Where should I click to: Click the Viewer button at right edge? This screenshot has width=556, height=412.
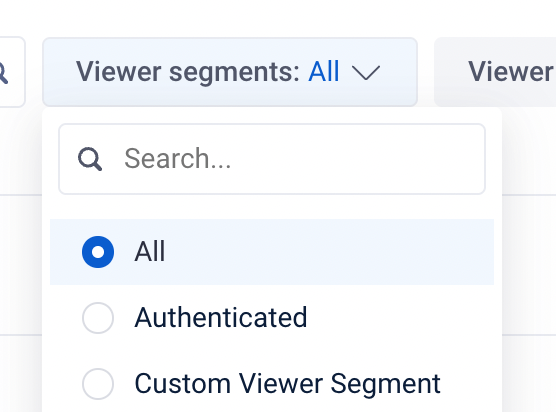coord(495,72)
